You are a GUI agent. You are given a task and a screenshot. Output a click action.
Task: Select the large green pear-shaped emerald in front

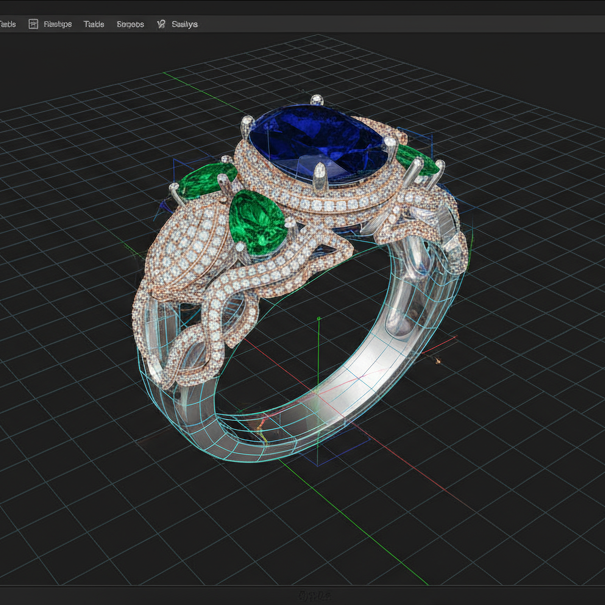[258, 222]
